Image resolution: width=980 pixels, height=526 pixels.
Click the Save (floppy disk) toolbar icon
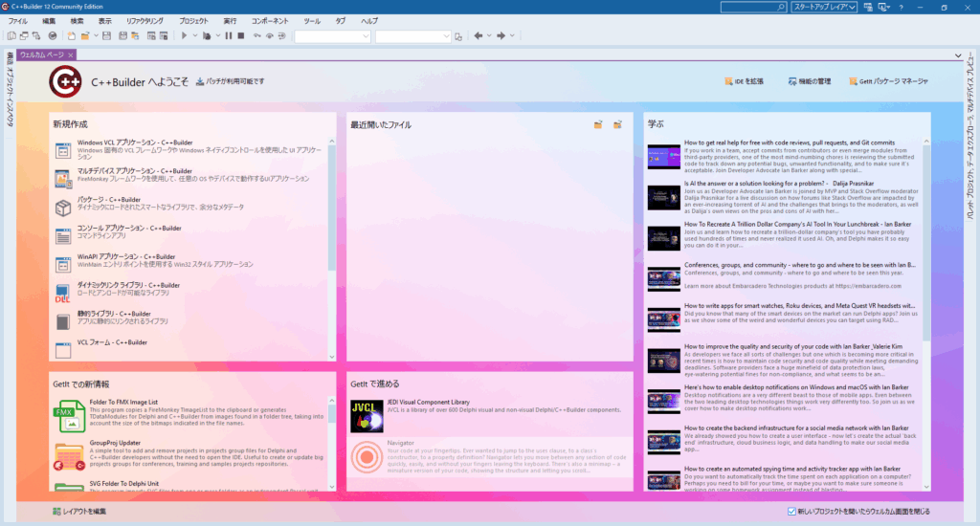click(107, 35)
